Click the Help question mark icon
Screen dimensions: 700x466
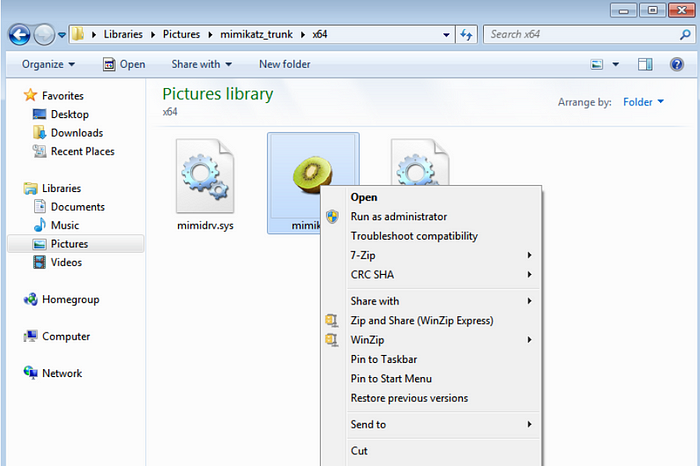click(x=677, y=64)
